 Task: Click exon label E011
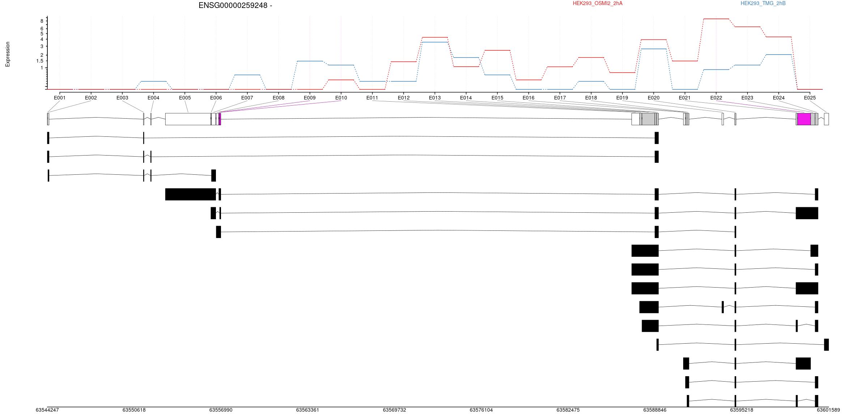(x=372, y=98)
